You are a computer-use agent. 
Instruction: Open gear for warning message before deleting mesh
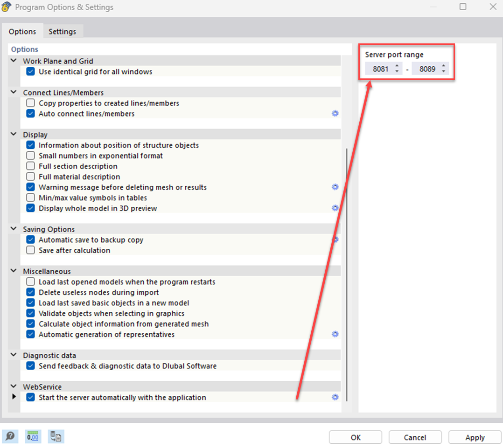point(335,187)
